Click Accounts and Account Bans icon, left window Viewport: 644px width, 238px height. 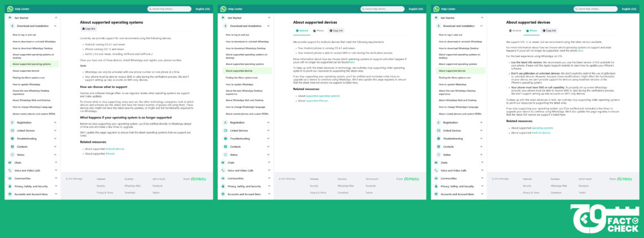(10, 194)
